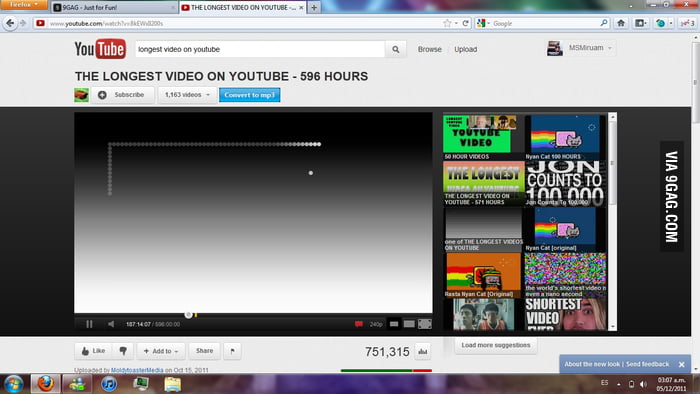Bookmark the page with the star icon
The width and height of the screenshot is (700, 394).
[x=447, y=23]
